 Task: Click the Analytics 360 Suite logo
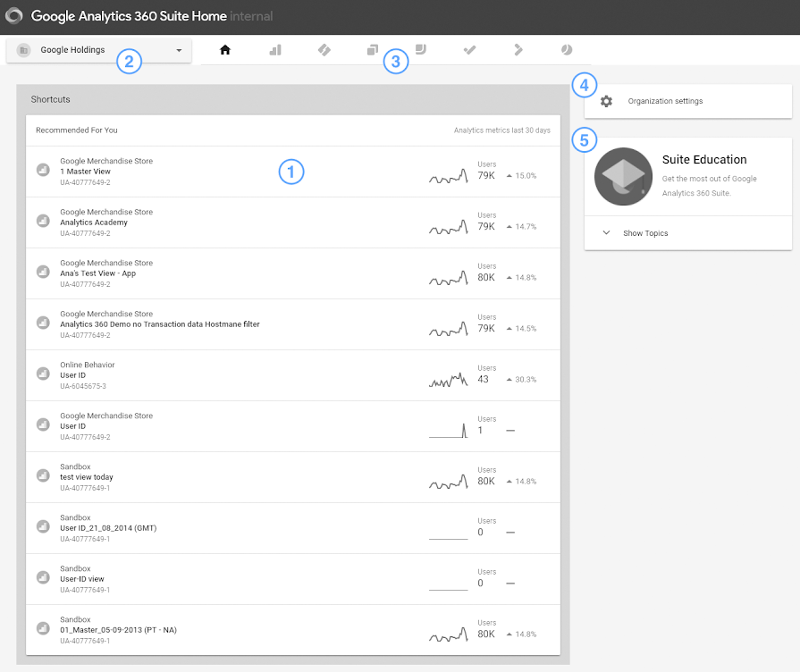[14, 16]
